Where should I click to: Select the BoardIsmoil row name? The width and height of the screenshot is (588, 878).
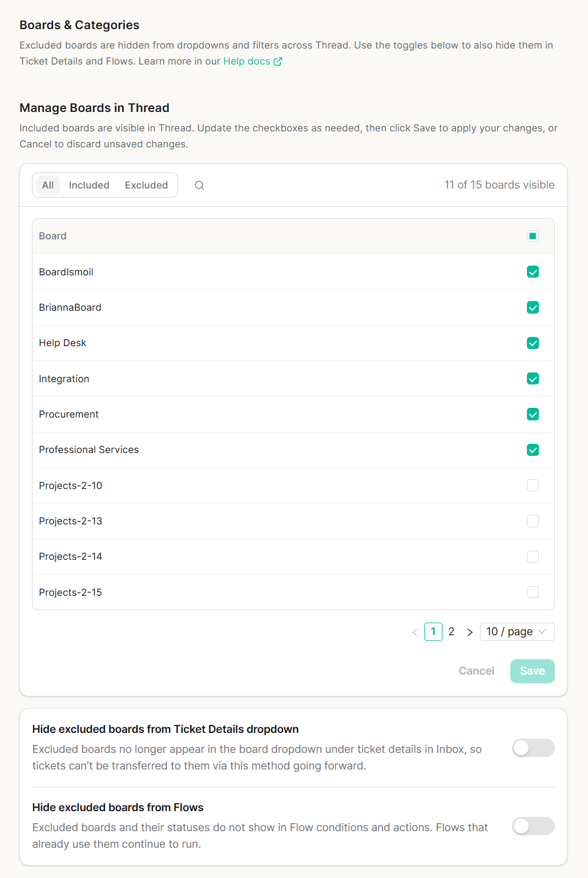[x=66, y=272]
